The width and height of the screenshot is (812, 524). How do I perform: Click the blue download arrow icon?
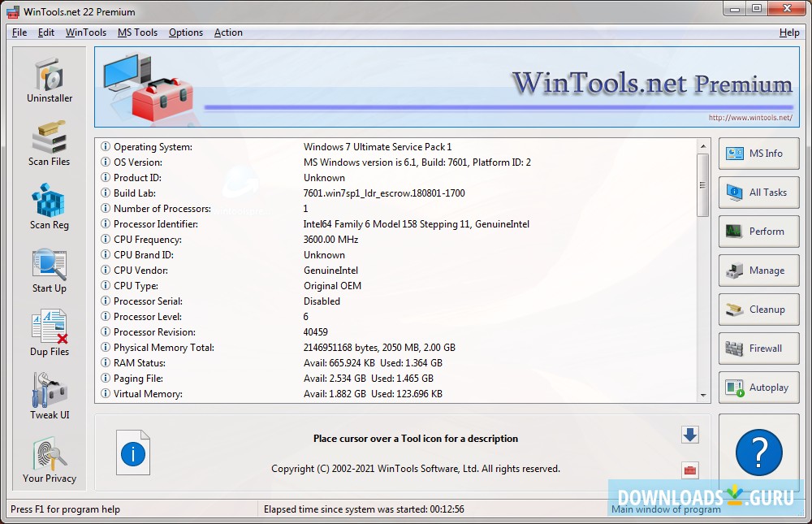[690, 435]
